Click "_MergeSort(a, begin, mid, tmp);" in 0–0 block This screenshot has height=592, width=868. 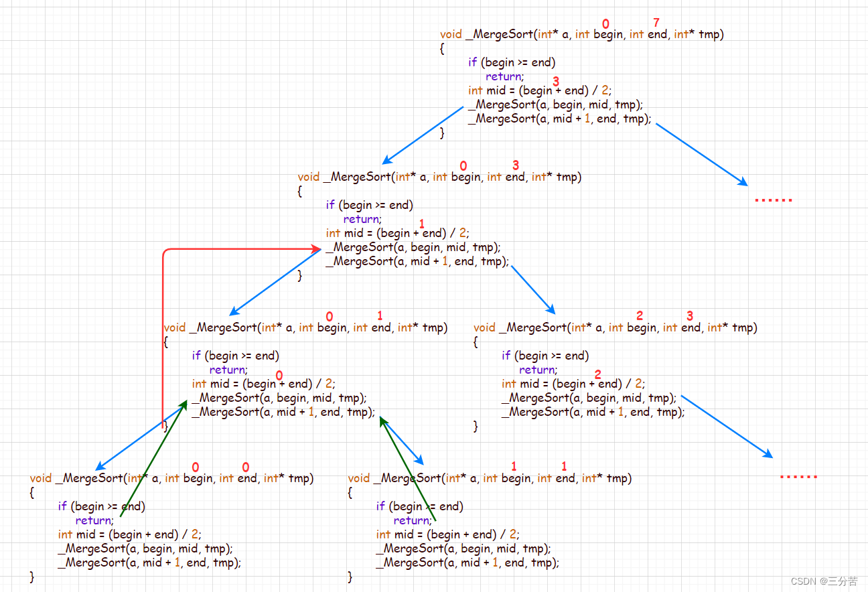tap(145, 548)
